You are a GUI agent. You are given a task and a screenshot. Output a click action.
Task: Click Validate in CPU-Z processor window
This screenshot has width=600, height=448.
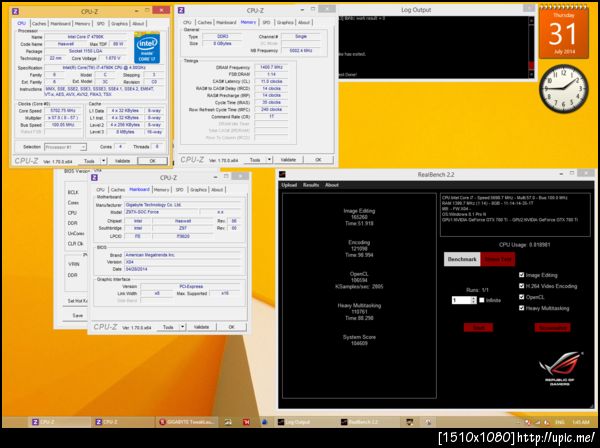[x=122, y=161]
